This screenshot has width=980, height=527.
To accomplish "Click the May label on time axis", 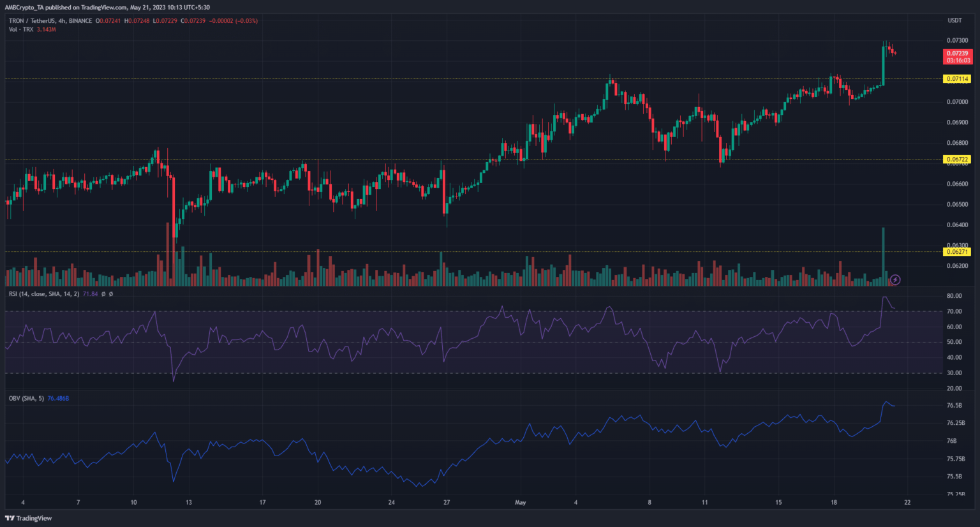I will 521,503.
